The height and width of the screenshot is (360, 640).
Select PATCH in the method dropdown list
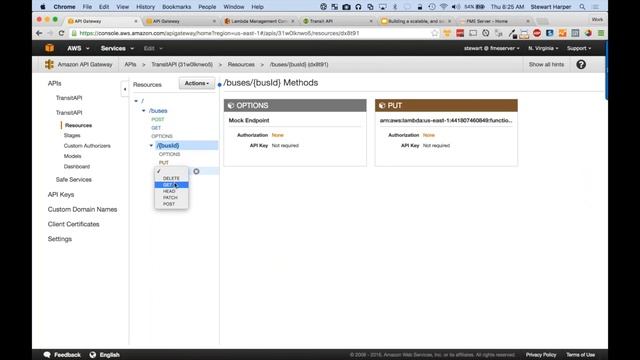click(x=171, y=198)
